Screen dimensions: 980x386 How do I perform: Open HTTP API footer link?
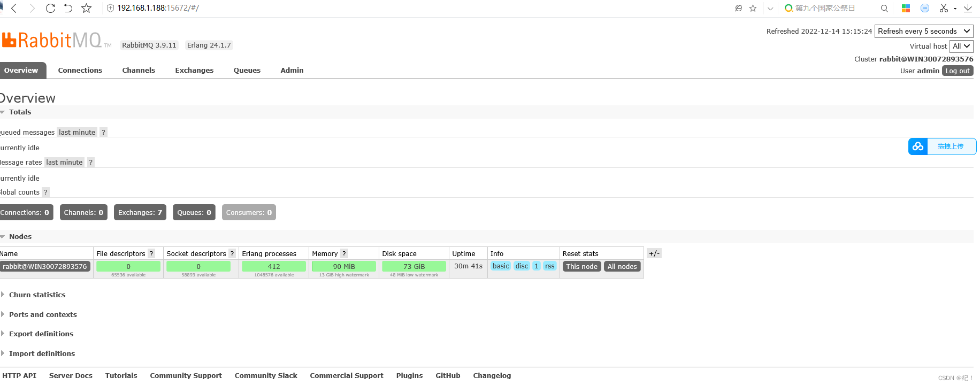19,375
